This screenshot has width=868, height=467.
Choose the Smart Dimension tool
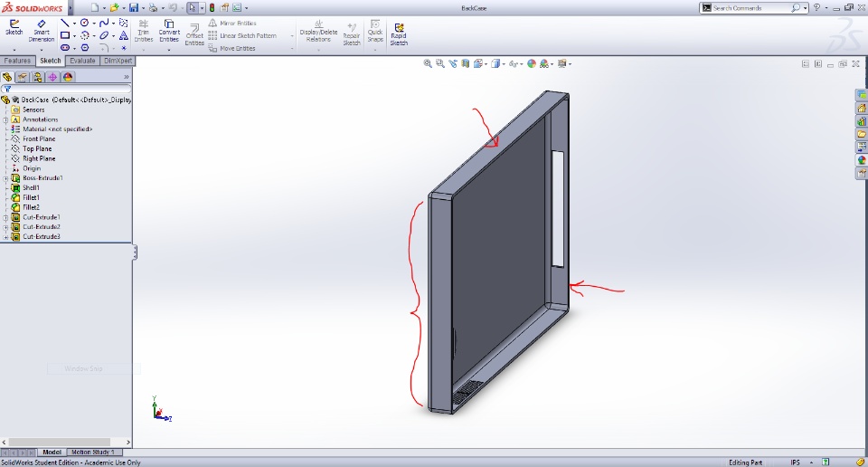(x=42, y=31)
